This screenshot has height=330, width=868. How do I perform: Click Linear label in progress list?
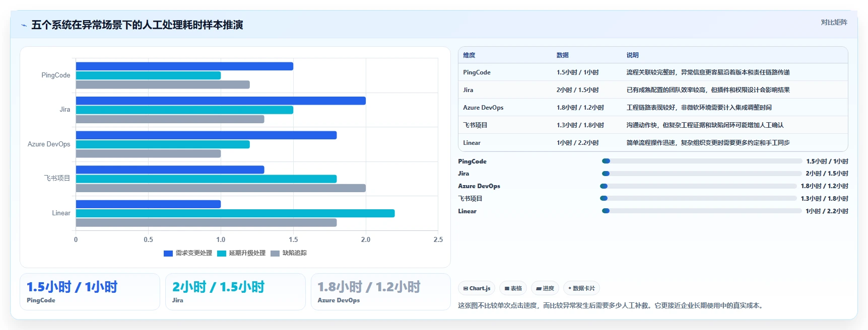pyautogui.click(x=467, y=211)
